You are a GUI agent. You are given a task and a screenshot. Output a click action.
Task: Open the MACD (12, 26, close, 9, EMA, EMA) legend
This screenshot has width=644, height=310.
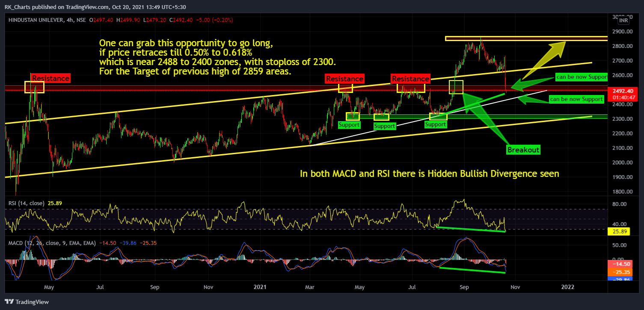[53, 243]
